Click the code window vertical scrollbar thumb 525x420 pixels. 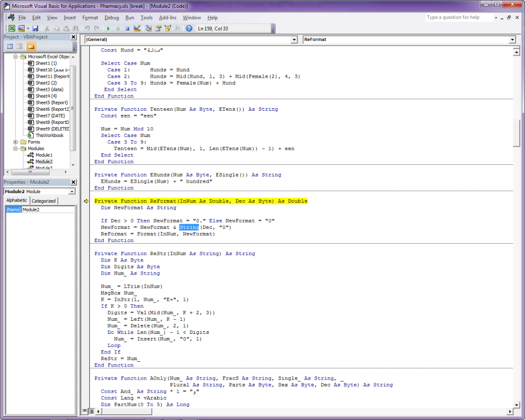point(516,133)
